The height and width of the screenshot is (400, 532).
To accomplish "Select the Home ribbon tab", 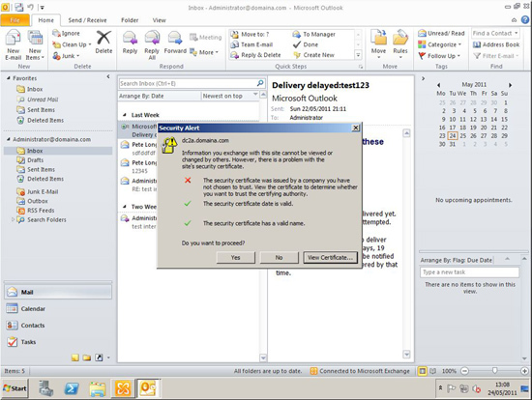I will pyautogui.click(x=45, y=20).
